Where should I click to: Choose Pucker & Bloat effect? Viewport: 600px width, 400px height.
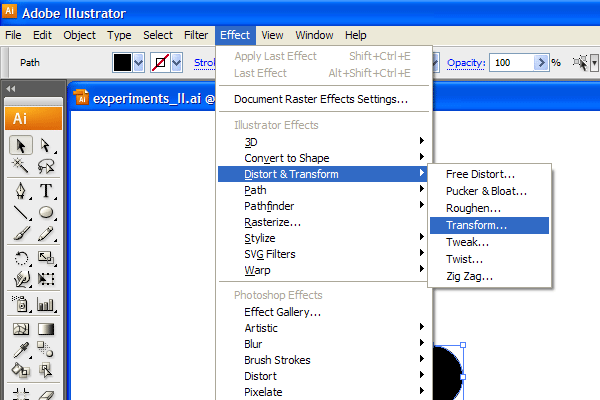point(489,191)
